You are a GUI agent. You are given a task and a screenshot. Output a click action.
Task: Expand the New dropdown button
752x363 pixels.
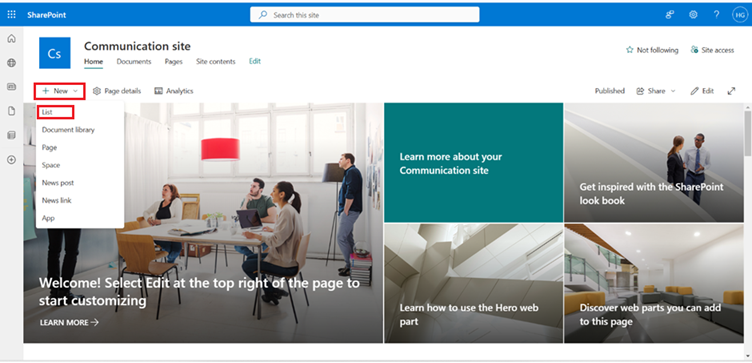click(60, 91)
